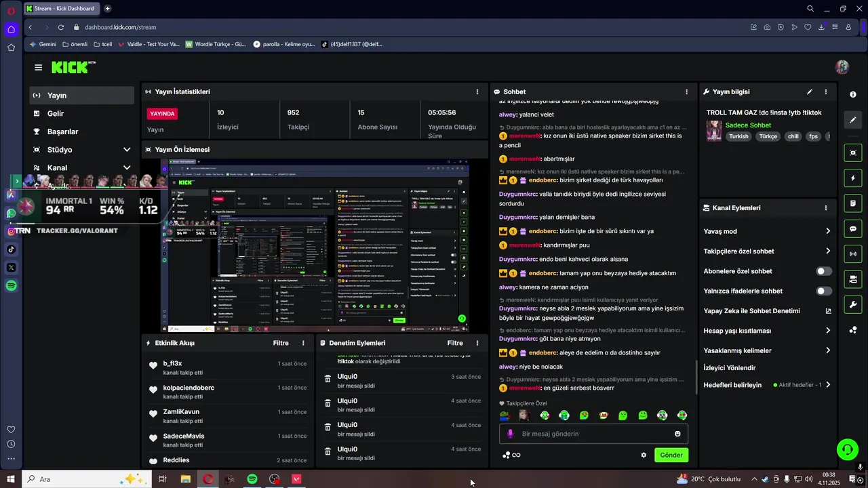Click the purple microphone icon in the chat box
The height and width of the screenshot is (488, 868).
pos(511,434)
